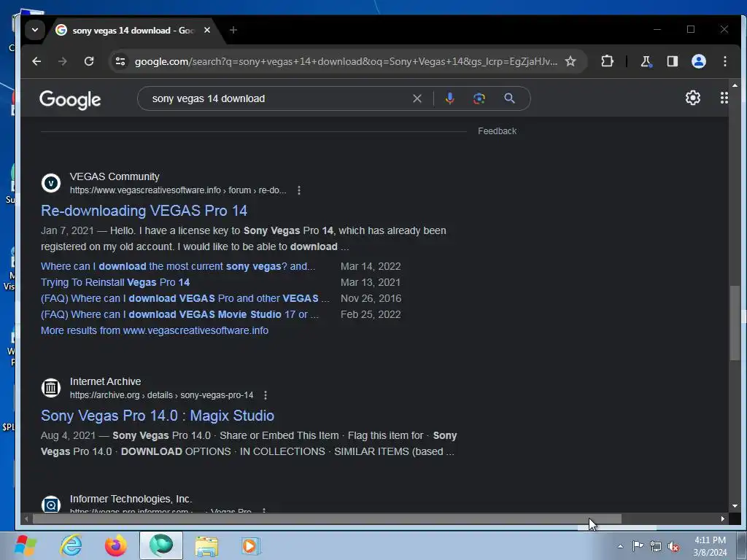The image size is (747, 560).
Task: Open taskbar clock showing 4:11 PM
Action: tap(710, 546)
